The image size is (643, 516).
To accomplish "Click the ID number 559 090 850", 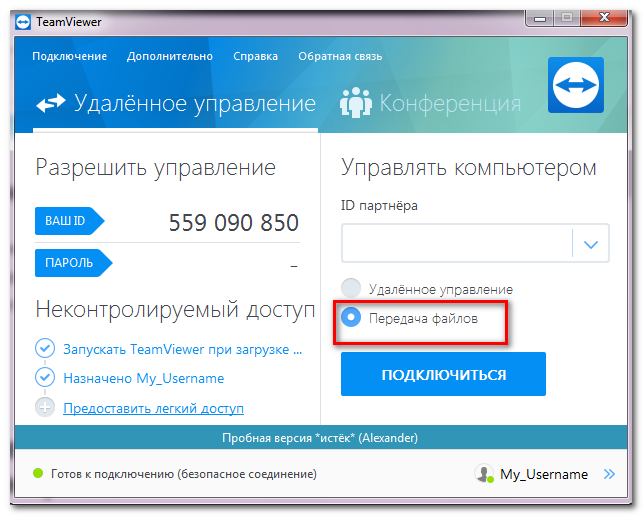I will (234, 223).
